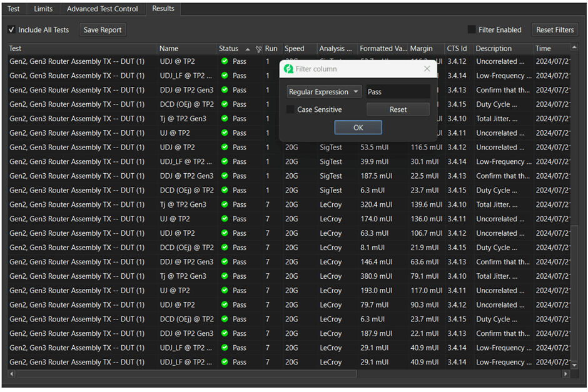Click the sort arrow in Status column header

pos(248,49)
